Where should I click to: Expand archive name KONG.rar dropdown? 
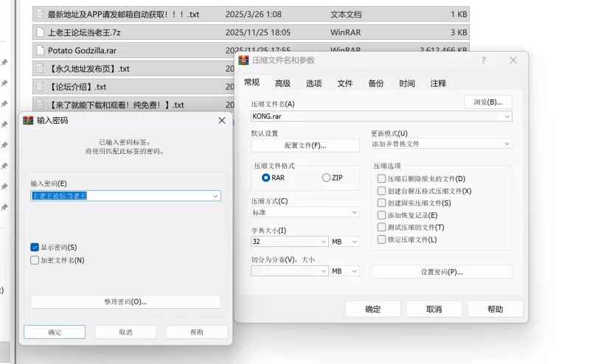(507, 116)
